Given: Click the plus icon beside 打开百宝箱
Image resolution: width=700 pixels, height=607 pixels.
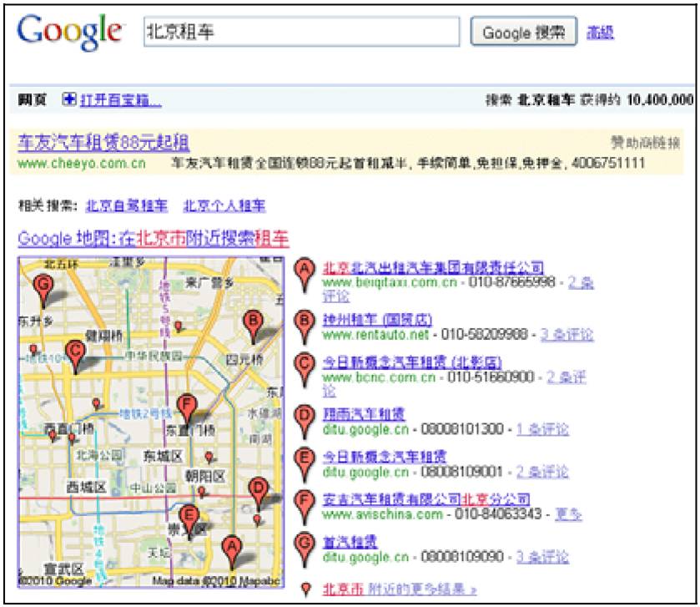Looking at the screenshot, I should (69, 99).
